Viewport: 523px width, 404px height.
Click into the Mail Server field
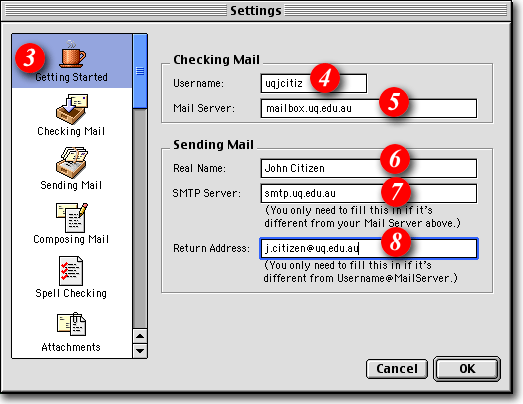[369, 108]
